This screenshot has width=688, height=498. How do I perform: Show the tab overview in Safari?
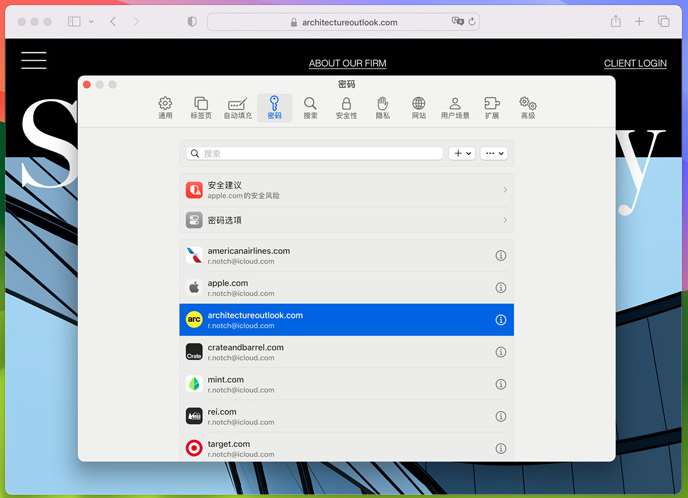click(663, 21)
